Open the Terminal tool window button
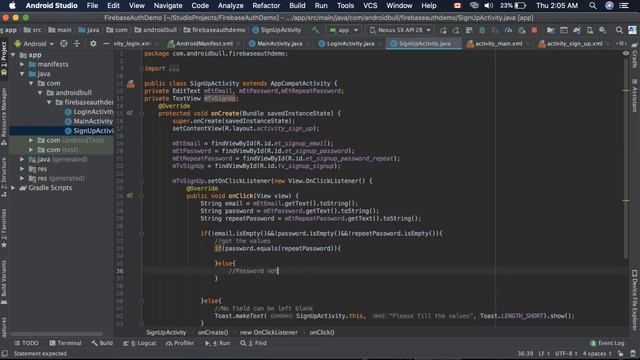Screen dimensions: 640x360 tap(65, 343)
